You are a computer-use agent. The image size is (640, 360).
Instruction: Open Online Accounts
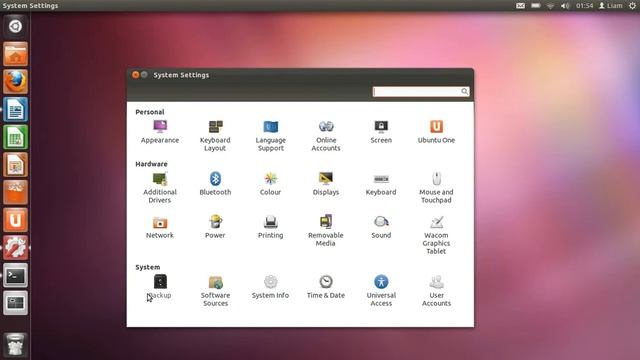tap(326, 136)
